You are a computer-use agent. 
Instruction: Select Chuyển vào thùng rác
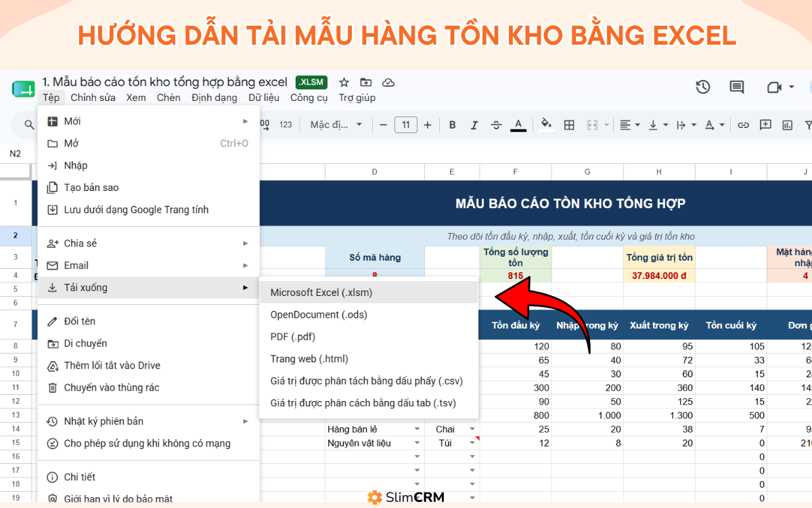149,388
